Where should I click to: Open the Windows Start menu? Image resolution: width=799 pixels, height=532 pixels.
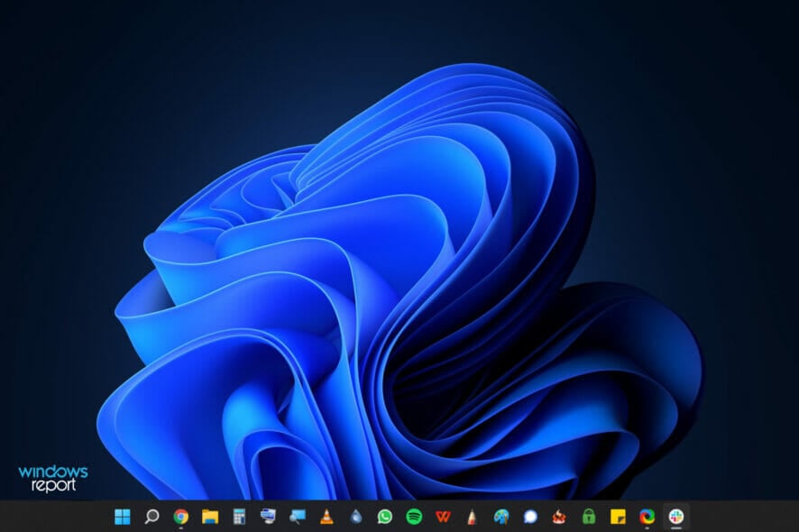click(123, 516)
